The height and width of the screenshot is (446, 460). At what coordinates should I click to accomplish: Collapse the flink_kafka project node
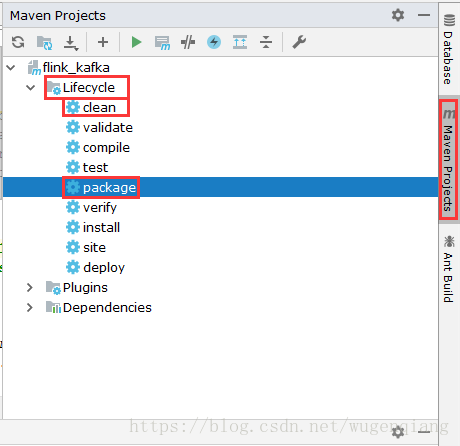click(11, 68)
